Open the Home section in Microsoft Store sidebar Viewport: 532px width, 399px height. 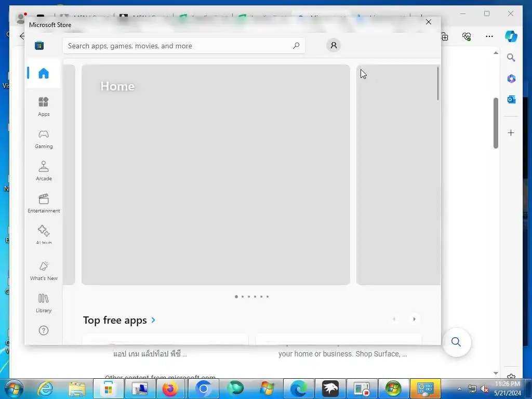pos(44,73)
